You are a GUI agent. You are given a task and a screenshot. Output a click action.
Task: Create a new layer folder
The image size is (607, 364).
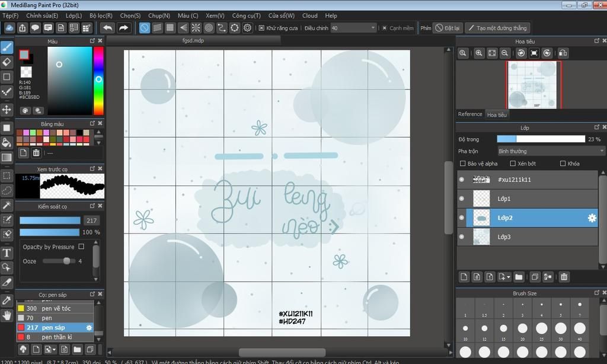[x=519, y=276]
